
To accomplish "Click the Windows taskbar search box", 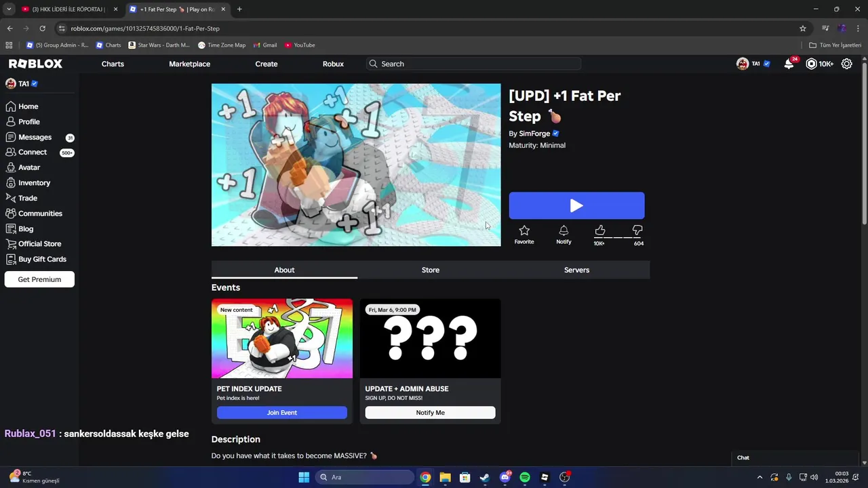I will [365, 477].
